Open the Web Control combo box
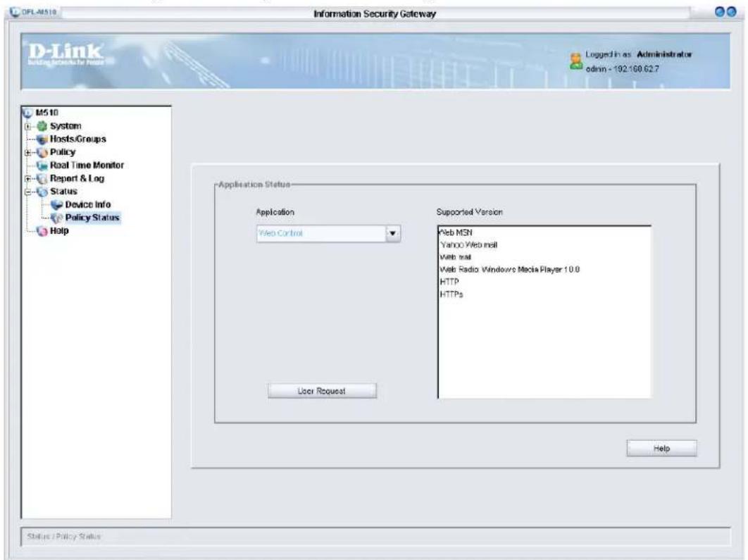Screen dimensions: 748x560 pos(328,234)
